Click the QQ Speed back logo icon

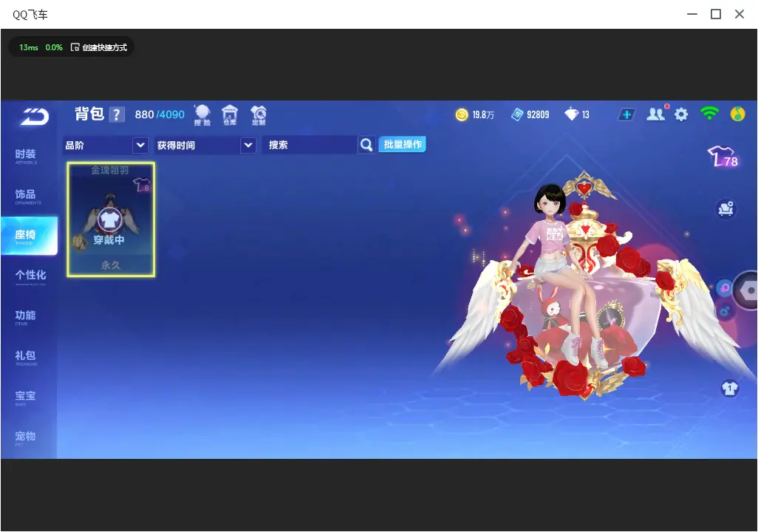[35, 116]
